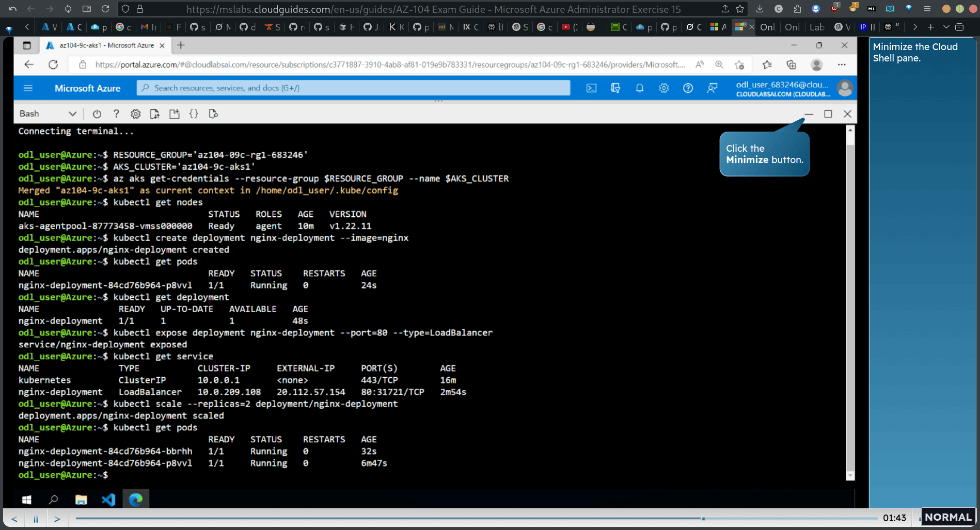Click the Cloud Shell icon in Azure header
The image size is (980, 530).
point(591,88)
